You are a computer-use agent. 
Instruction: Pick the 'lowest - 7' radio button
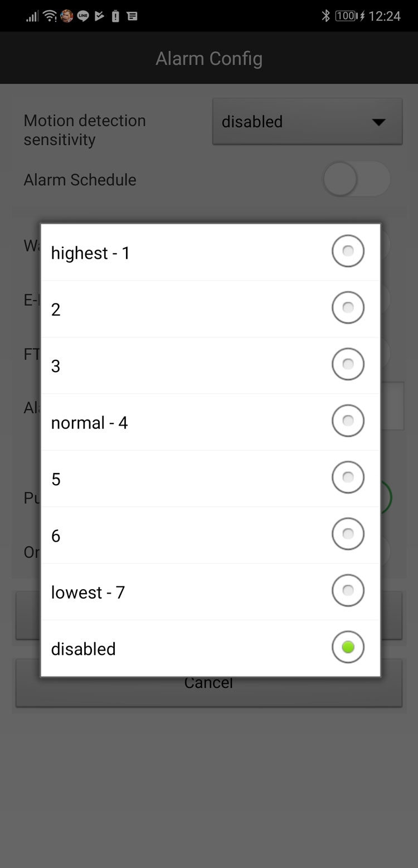pyautogui.click(x=348, y=591)
